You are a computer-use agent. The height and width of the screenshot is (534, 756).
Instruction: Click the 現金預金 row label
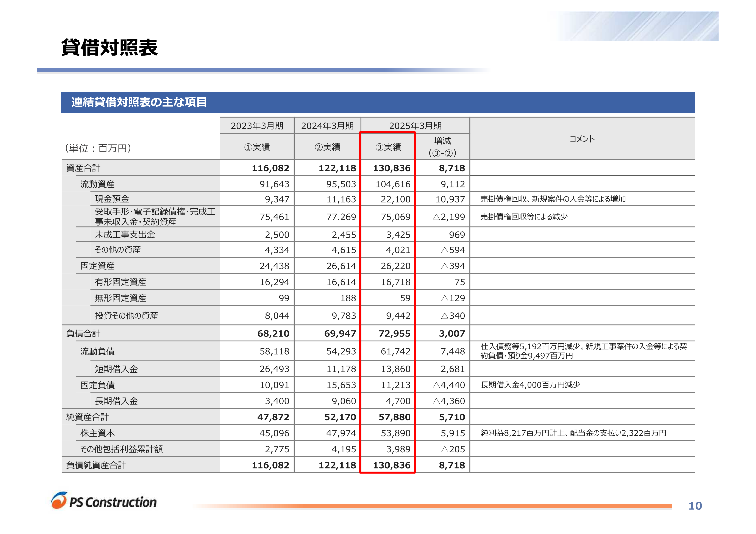pos(112,199)
